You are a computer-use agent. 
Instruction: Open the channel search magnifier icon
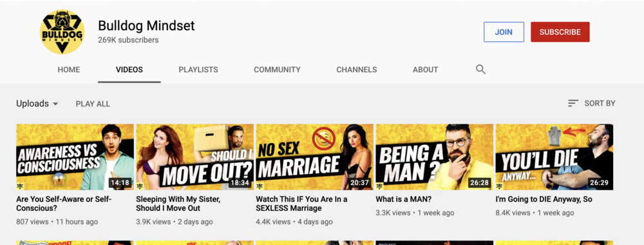click(480, 70)
